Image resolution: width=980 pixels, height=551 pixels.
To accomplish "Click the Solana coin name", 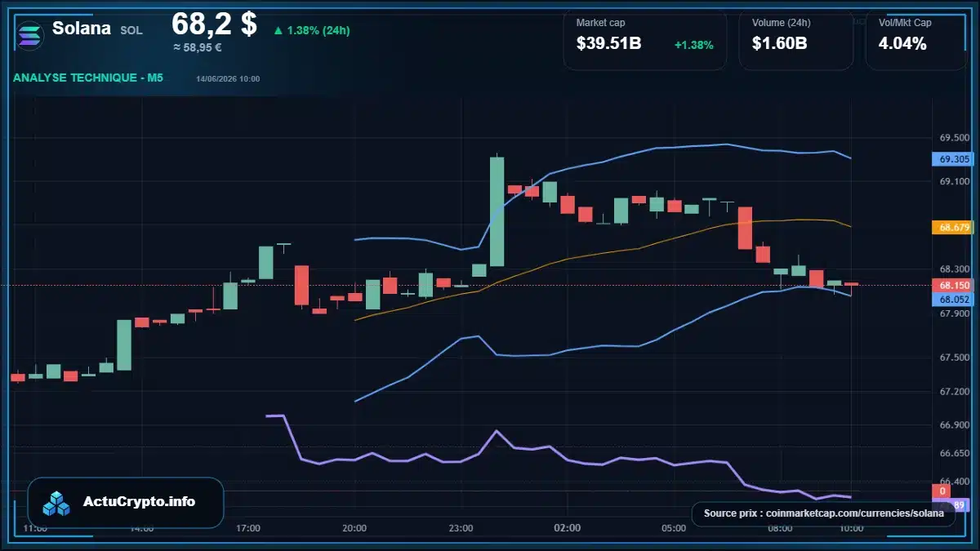I will click(x=82, y=28).
